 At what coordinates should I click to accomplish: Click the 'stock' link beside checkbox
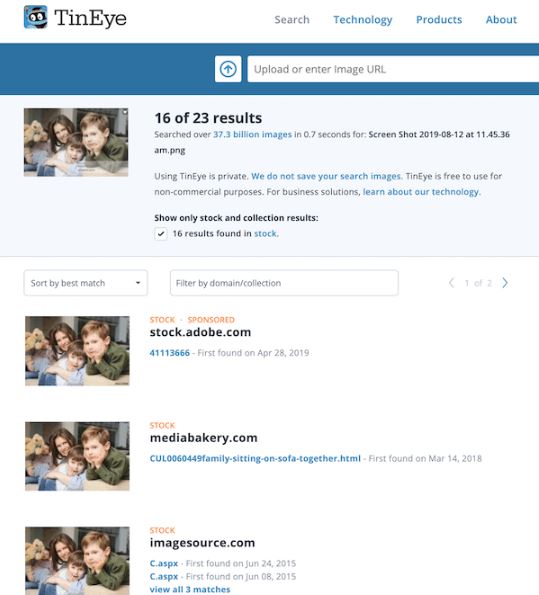click(x=266, y=233)
